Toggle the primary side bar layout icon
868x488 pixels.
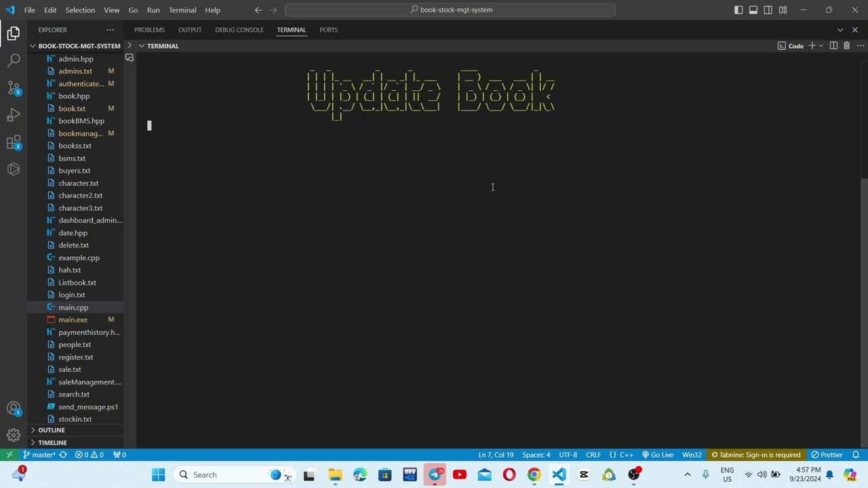(738, 10)
